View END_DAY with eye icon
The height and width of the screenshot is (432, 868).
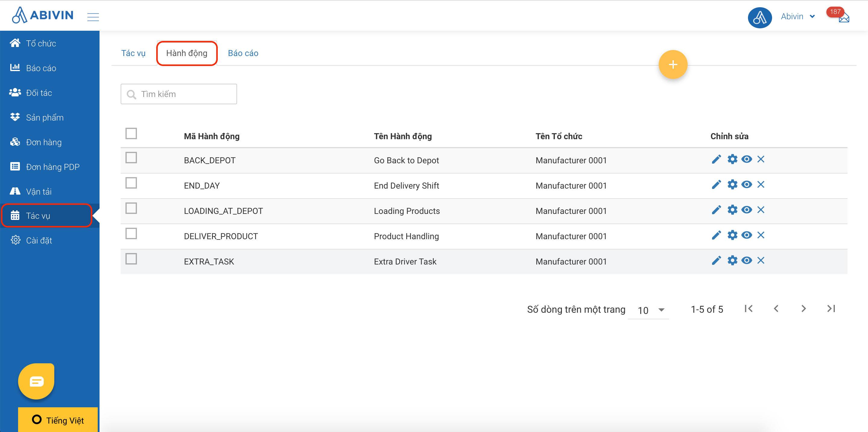[747, 184]
